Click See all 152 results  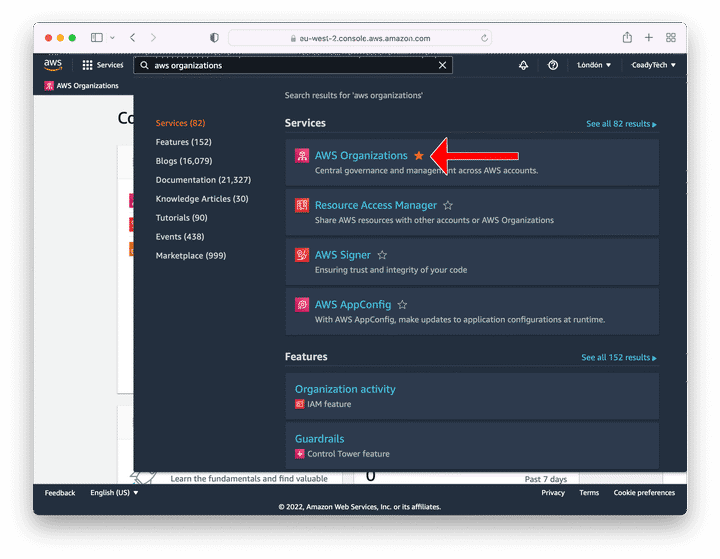coord(619,357)
